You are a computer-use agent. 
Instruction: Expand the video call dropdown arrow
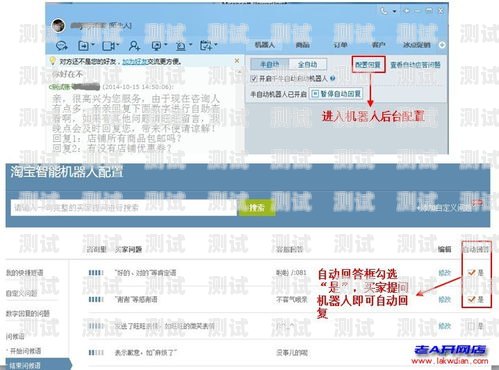click(x=118, y=44)
